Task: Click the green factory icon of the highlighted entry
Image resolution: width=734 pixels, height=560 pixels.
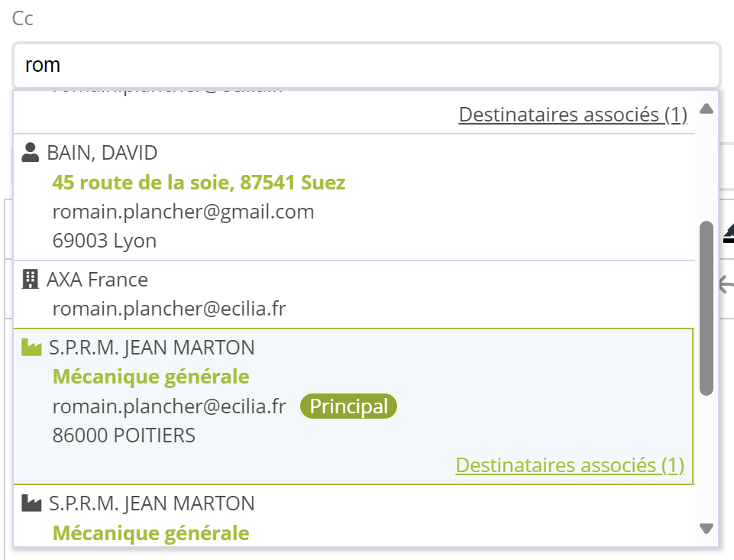Action: pyautogui.click(x=31, y=348)
